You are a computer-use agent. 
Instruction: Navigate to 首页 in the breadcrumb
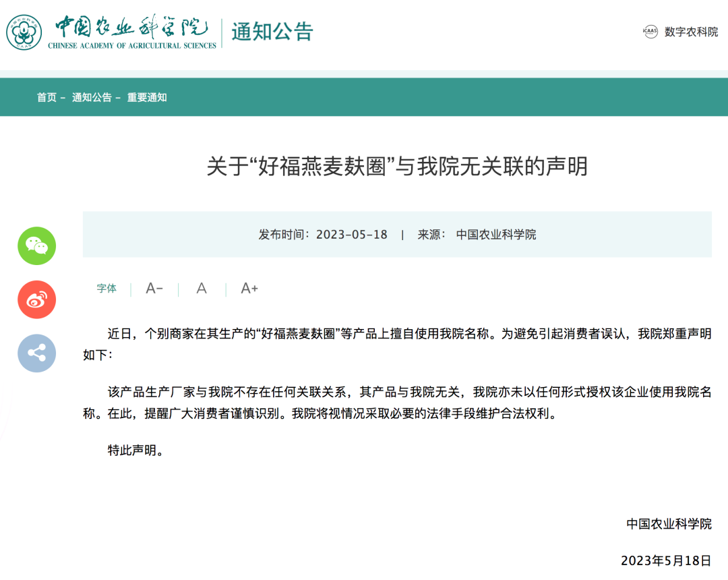click(x=47, y=97)
